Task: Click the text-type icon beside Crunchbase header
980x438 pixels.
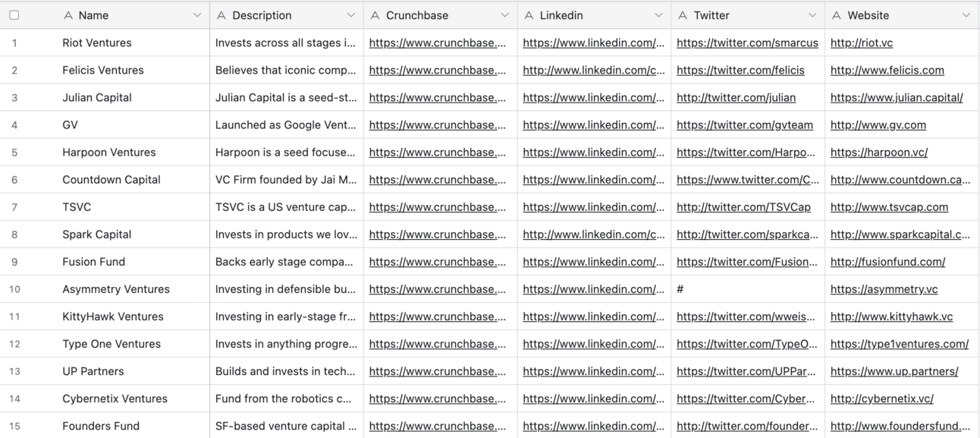Action: (x=375, y=15)
